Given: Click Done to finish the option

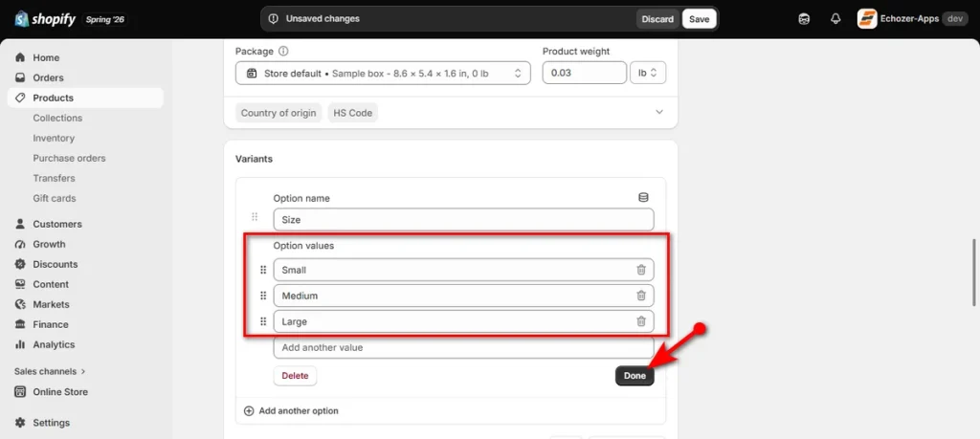Looking at the screenshot, I should tap(635, 375).
